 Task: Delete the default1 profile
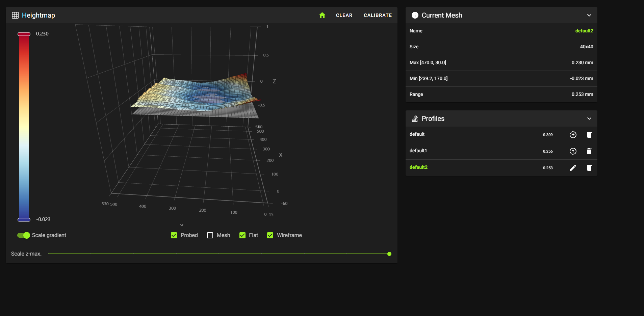[589, 151]
